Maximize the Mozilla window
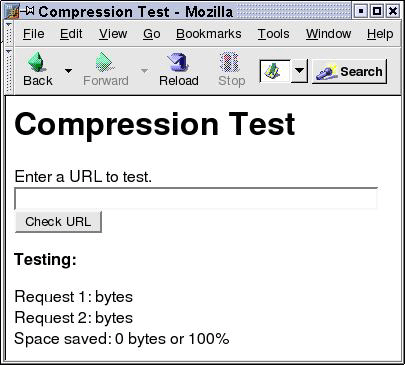This screenshot has width=405, height=365. click(x=377, y=12)
